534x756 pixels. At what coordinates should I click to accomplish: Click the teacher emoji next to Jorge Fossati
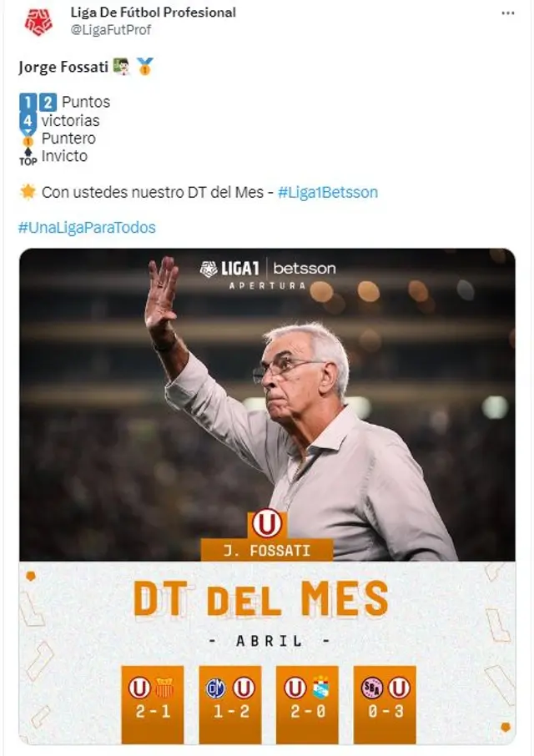(121, 67)
